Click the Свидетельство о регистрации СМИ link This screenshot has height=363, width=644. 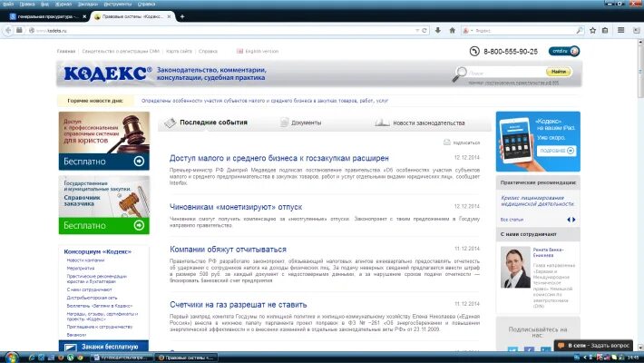(121, 52)
